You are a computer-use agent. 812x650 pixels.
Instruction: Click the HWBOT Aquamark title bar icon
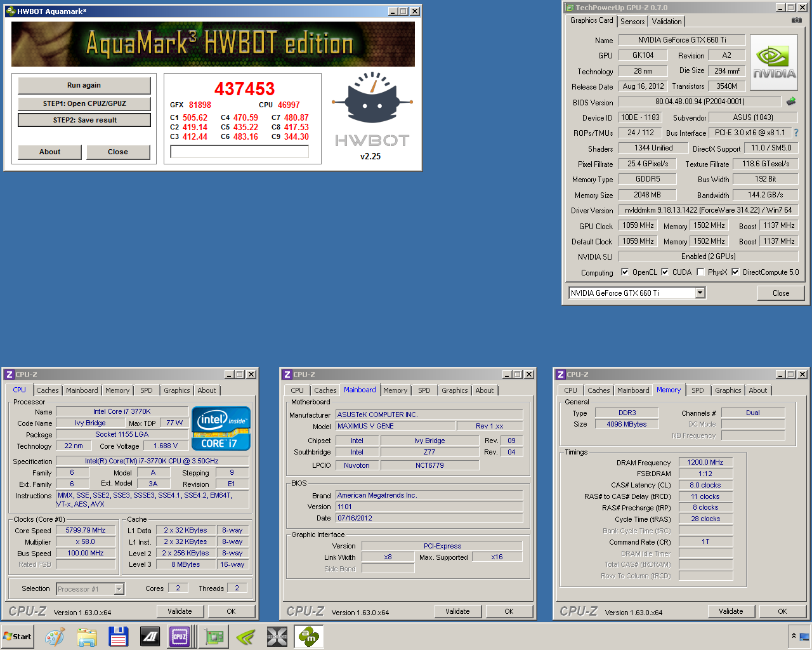click(x=10, y=11)
